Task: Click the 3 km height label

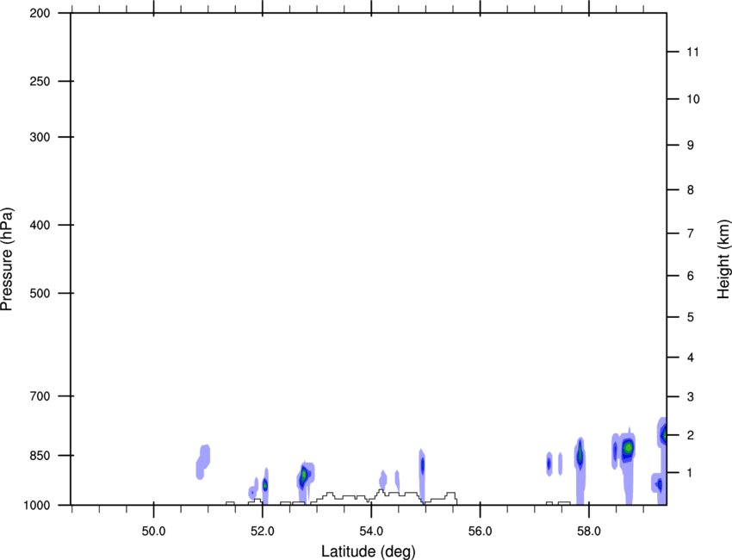Action: pyautogui.click(x=691, y=397)
